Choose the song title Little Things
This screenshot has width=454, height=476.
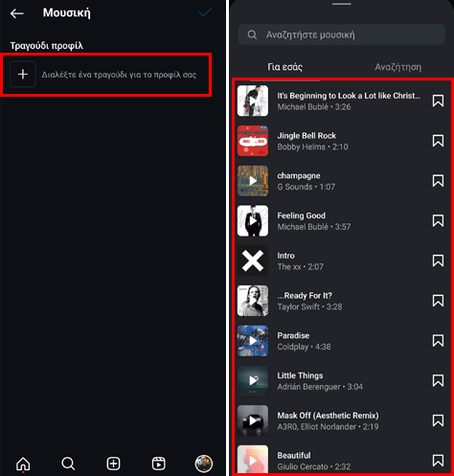(x=300, y=375)
